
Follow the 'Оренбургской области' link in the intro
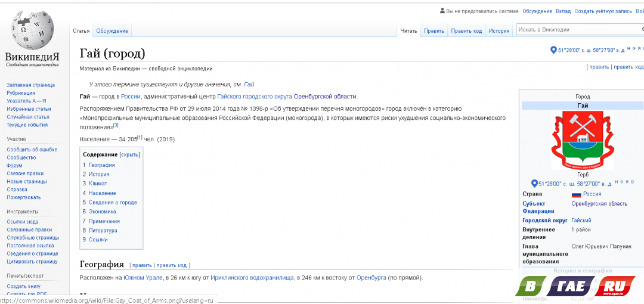coord(325,97)
